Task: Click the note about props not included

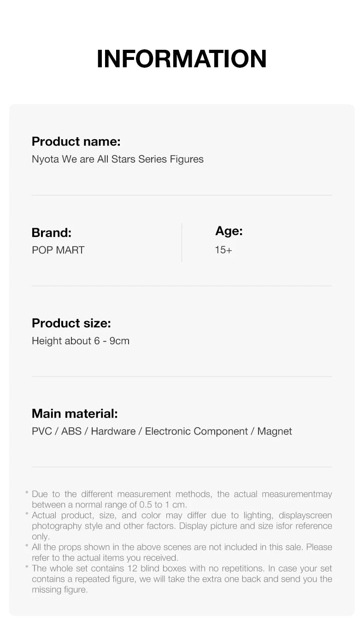Action: (182, 553)
